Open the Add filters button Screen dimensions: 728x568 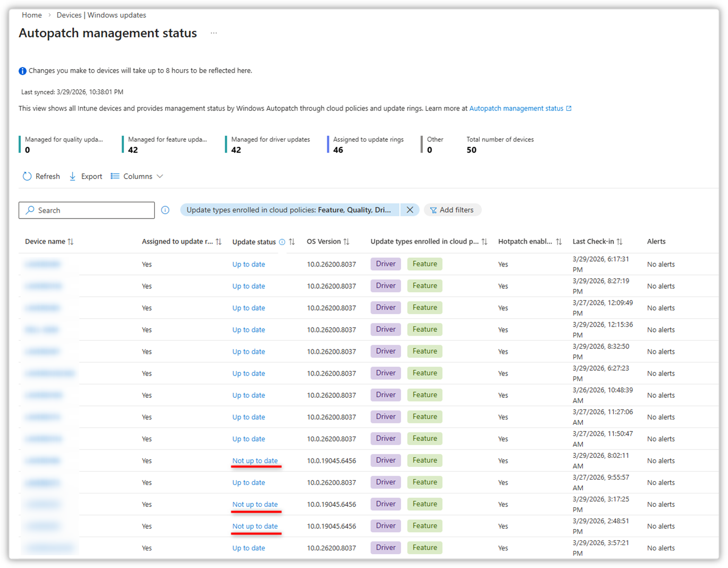click(x=452, y=210)
